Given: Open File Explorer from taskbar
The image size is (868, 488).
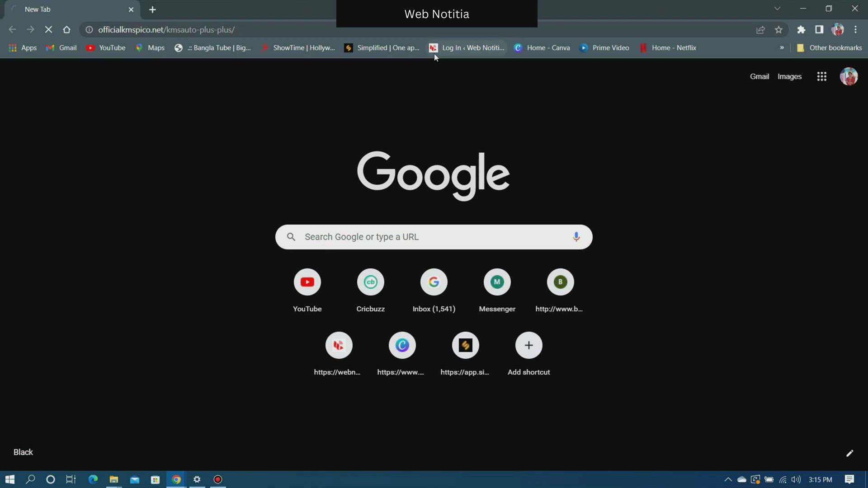Looking at the screenshot, I should (113, 479).
